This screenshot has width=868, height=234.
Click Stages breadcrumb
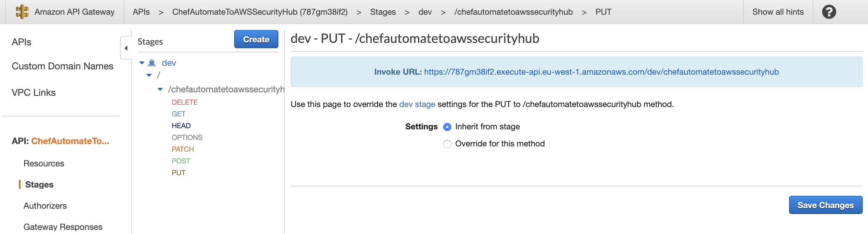(x=383, y=12)
